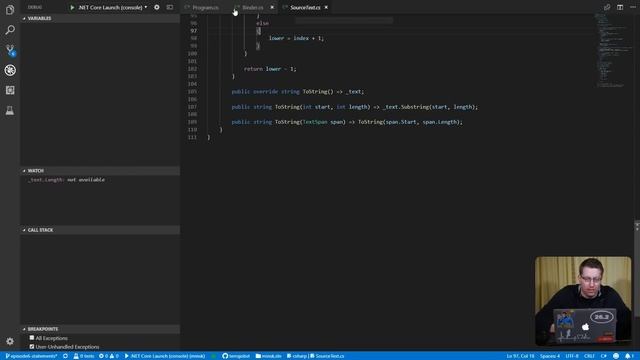Click the GitHub user status item

[236, 356]
